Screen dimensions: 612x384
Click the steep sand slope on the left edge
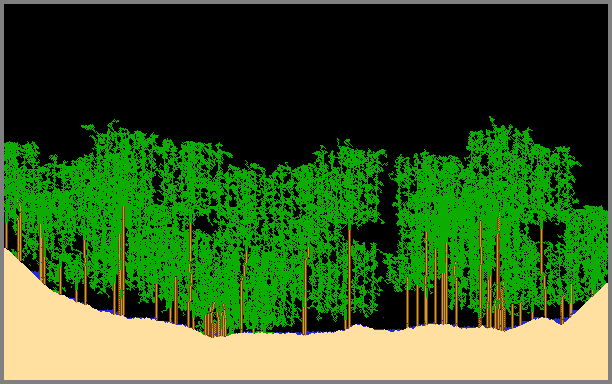click(23, 281)
